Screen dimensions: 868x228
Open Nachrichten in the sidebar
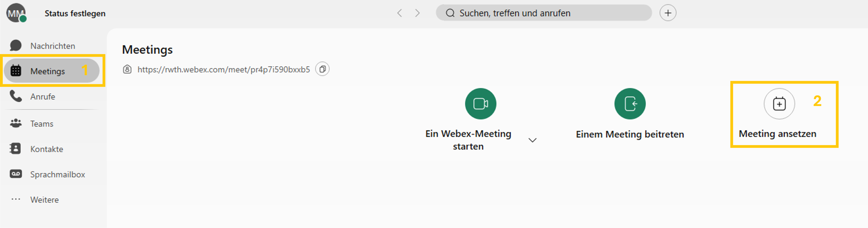click(52, 46)
